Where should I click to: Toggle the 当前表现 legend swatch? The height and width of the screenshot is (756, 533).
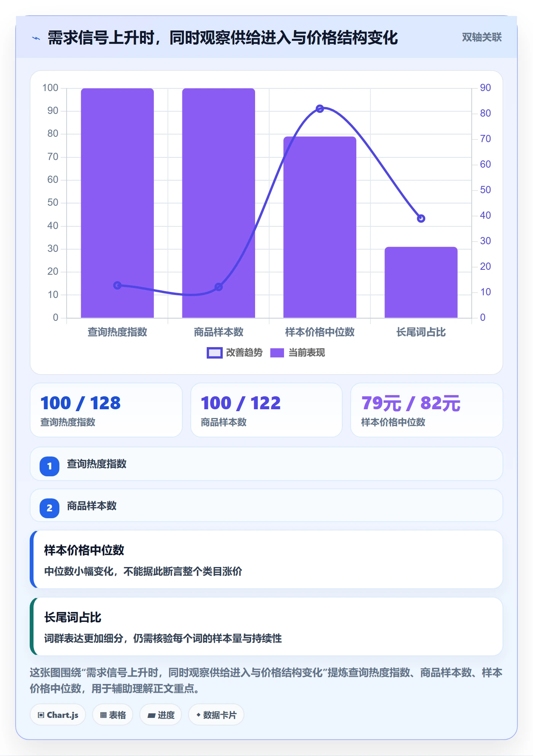277,353
